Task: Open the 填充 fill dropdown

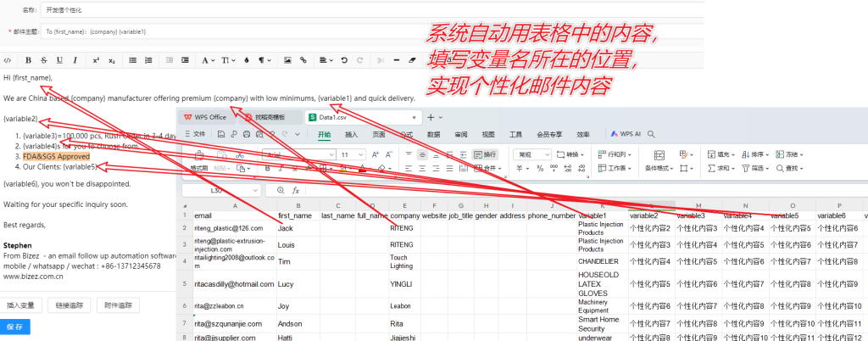Action: [722, 155]
